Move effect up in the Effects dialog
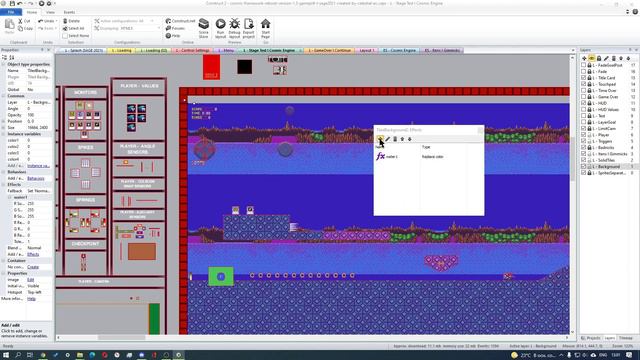The width and height of the screenshot is (640, 360). 402,139
